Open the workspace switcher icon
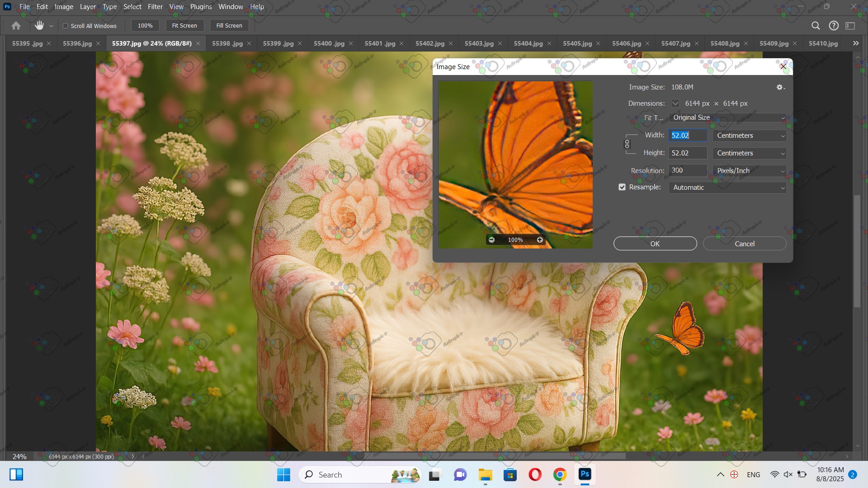Viewport: 868px width, 488px height. coord(850,26)
